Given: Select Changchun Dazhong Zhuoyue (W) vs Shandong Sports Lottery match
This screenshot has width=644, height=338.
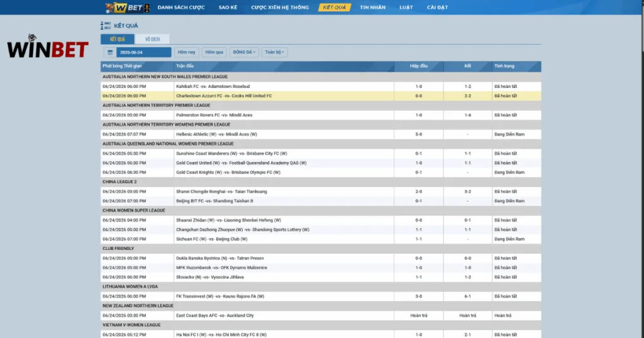Looking at the screenshot, I should (x=321, y=230).
